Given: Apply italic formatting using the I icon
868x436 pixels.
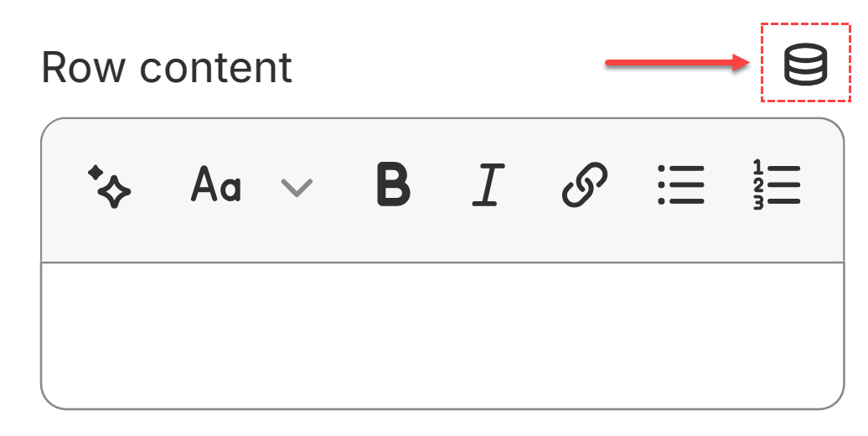Looking at the screenshot, I should click(488, 184).
